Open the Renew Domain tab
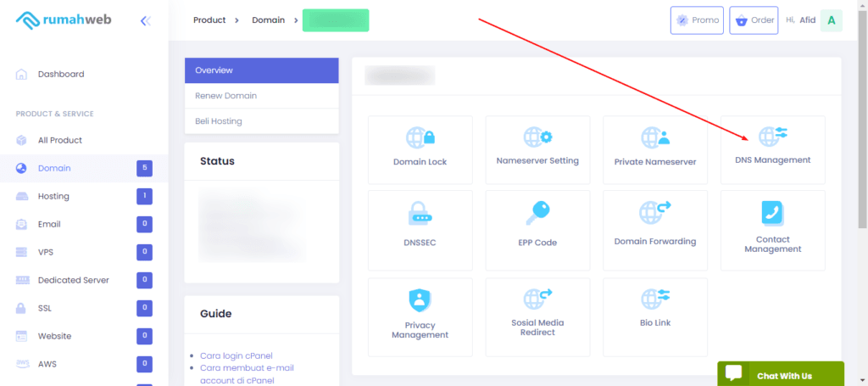This screenshot has width=868, height=386. (261, 96)
